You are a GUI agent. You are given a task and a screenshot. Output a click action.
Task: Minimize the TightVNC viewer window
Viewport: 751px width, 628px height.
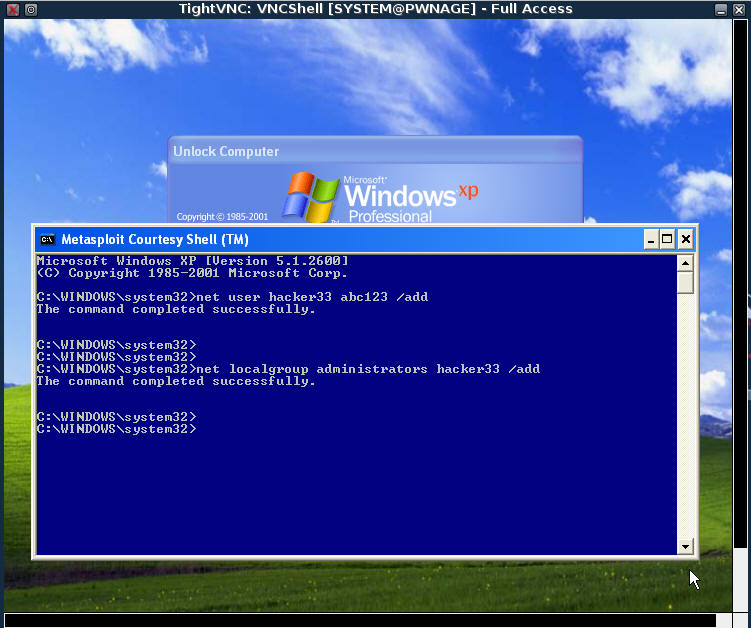point(721,10)
